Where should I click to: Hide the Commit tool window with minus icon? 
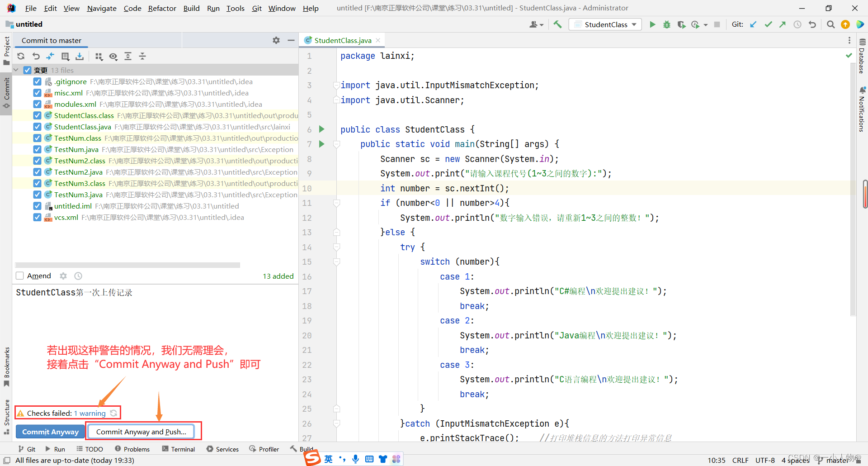(x=291, y=40)
